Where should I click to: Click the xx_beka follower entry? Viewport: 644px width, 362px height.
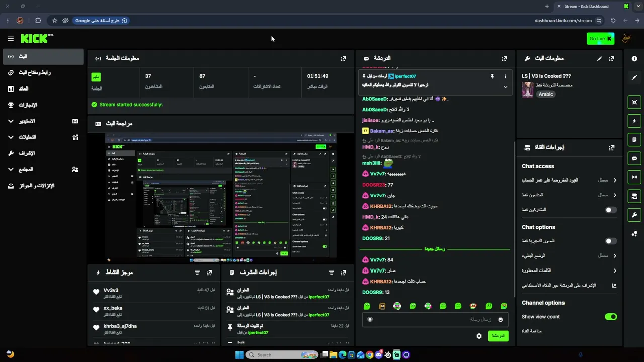tap(154, 311)
